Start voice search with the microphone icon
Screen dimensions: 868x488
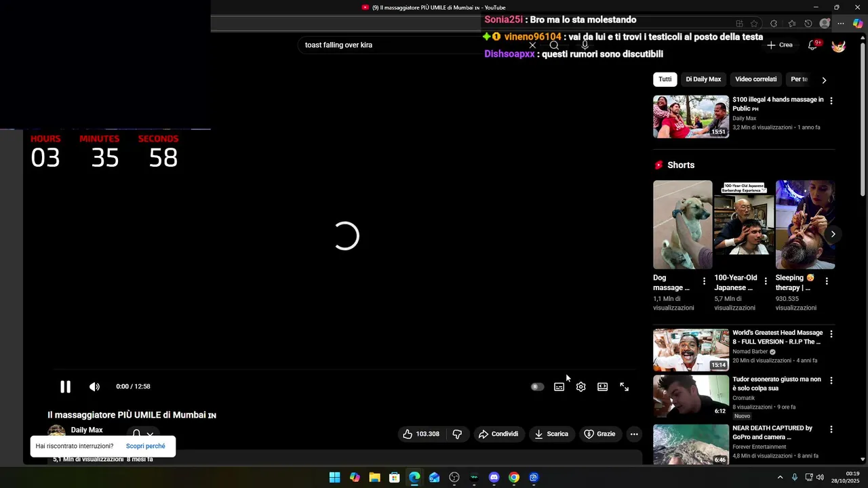[585, 45]
